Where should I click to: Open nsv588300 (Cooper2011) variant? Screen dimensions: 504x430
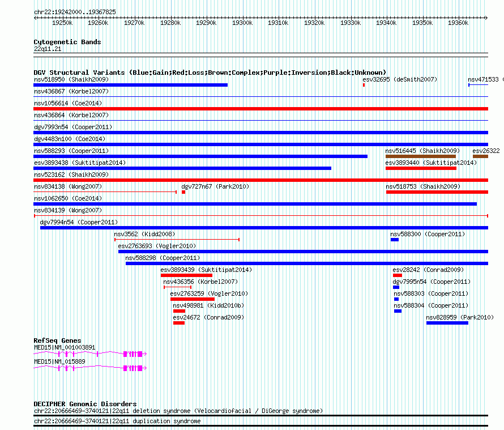pos(428,234)
